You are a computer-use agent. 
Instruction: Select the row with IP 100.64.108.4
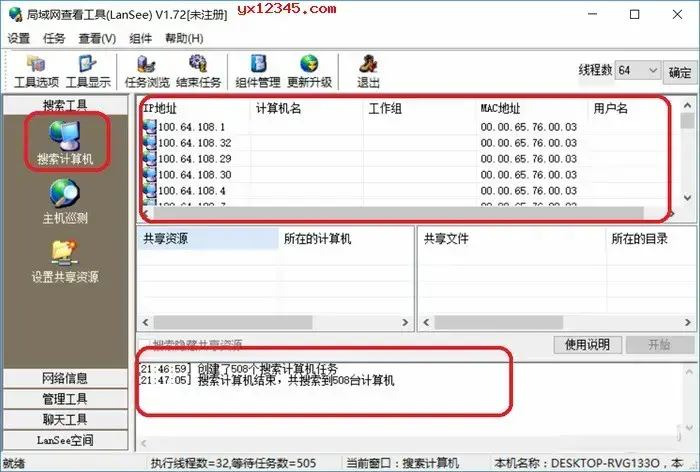(x=406, y=191)
